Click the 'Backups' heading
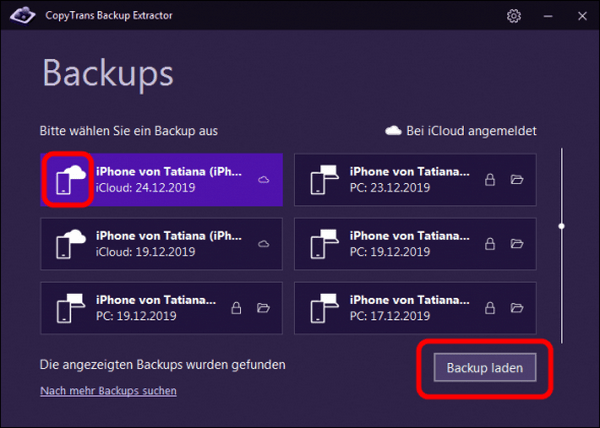The height and width of the screenshot is (428, 600). pos(108,73)
